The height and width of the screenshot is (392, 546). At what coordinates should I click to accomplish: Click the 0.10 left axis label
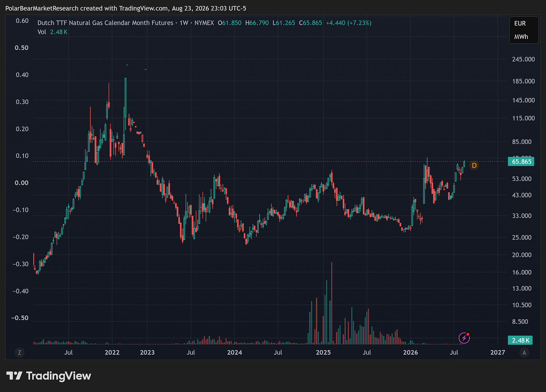(x=22, y=156)
